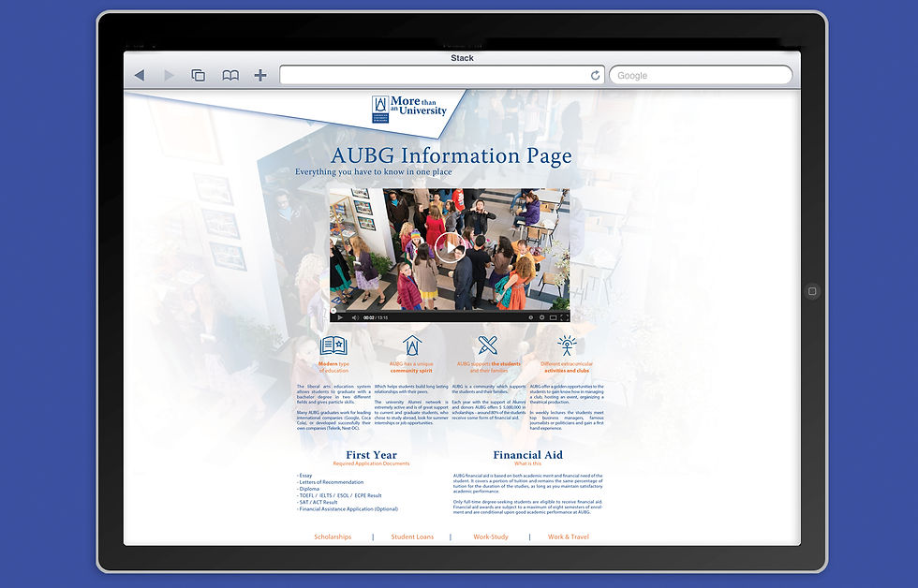Open the Work & Travel link
The image size is (918, 588).
click(568, 537)
